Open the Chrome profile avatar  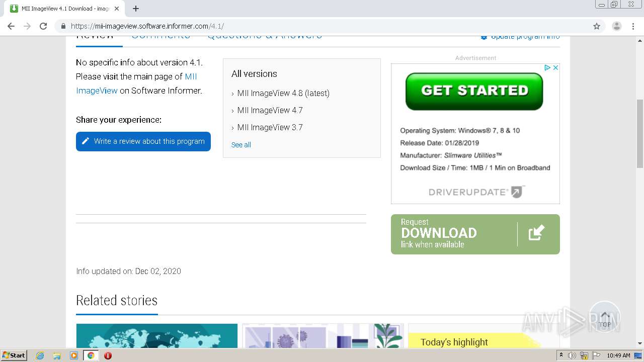pos(617,26)
